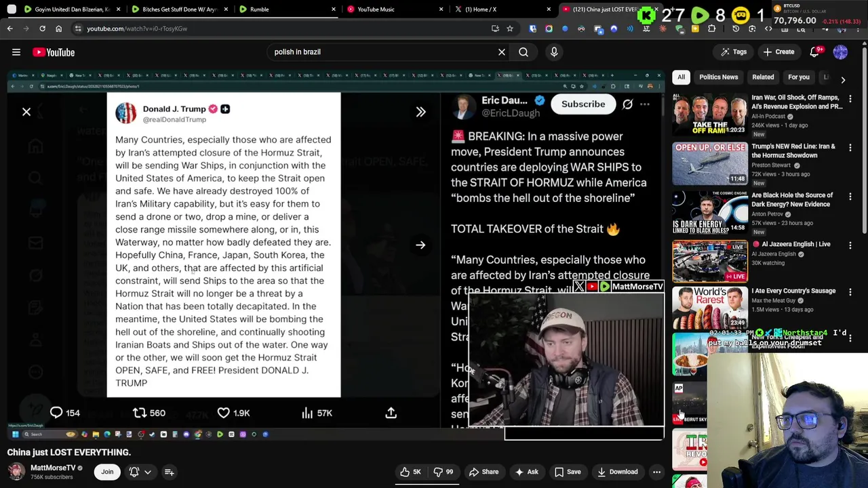868x488 pixels.
Task: Open the Create menu
Action: [x=778, y=52]
